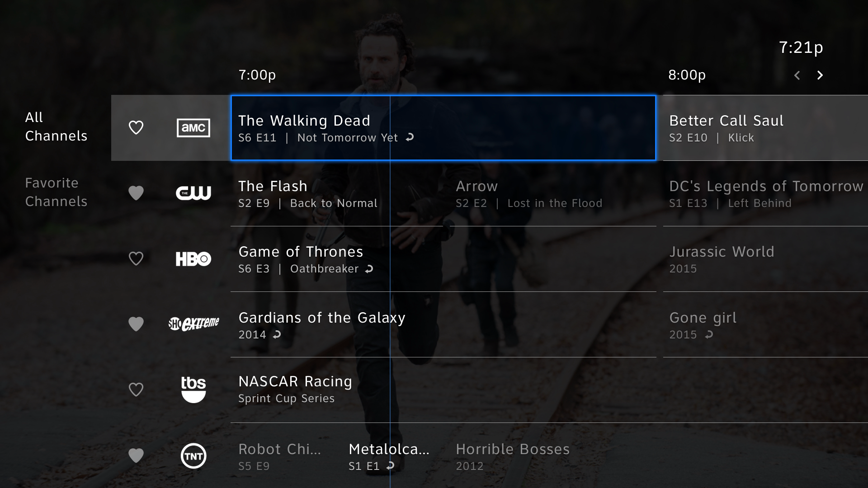Open Better Call Saul listing
This screenshot has width=868, height=488.
point(765,128)
